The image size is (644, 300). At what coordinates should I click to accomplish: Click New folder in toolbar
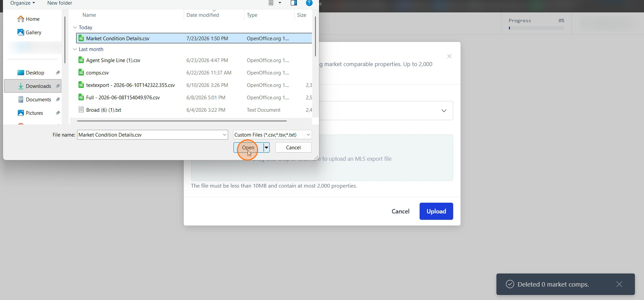60,3
